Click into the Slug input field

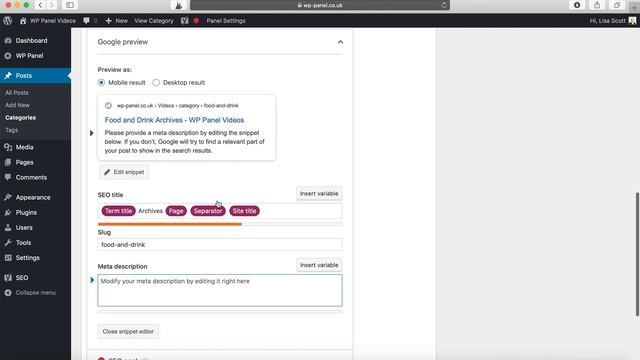(220, 244)
